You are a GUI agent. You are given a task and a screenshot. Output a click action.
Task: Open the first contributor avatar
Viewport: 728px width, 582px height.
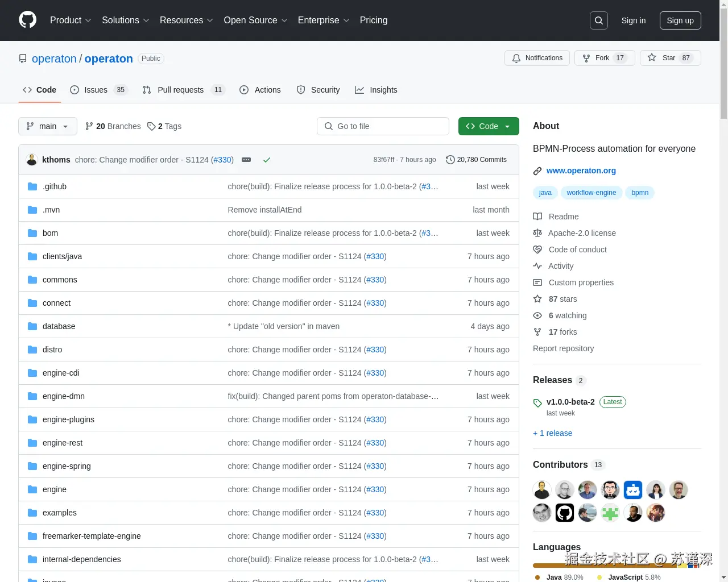tap(542, 490)
